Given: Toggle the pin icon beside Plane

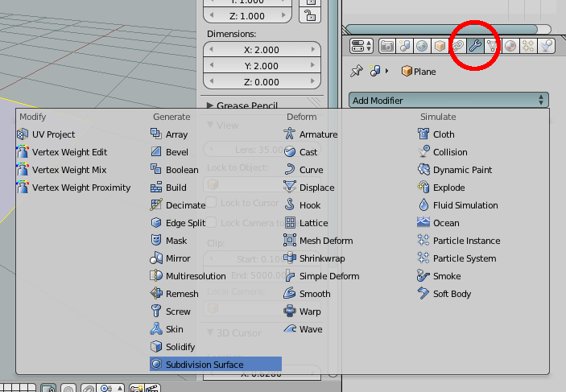Looking at the screenshot, I should point(357,71).
